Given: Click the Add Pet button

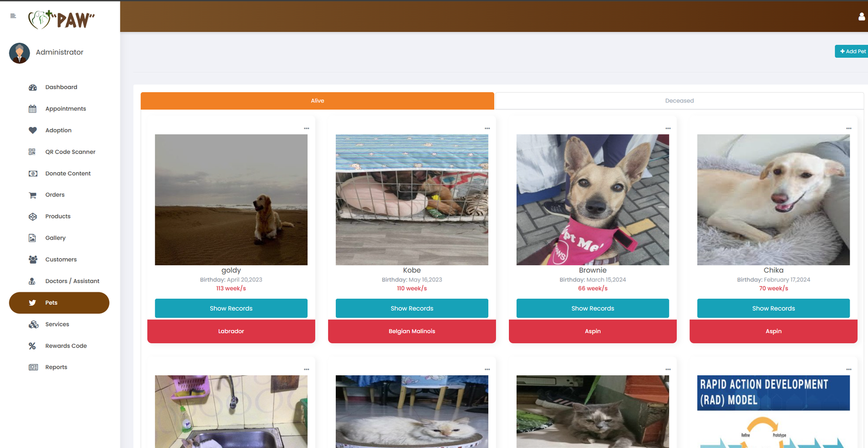Looking at the screenshot, I should pyautogui.click(x=852, y=52).
